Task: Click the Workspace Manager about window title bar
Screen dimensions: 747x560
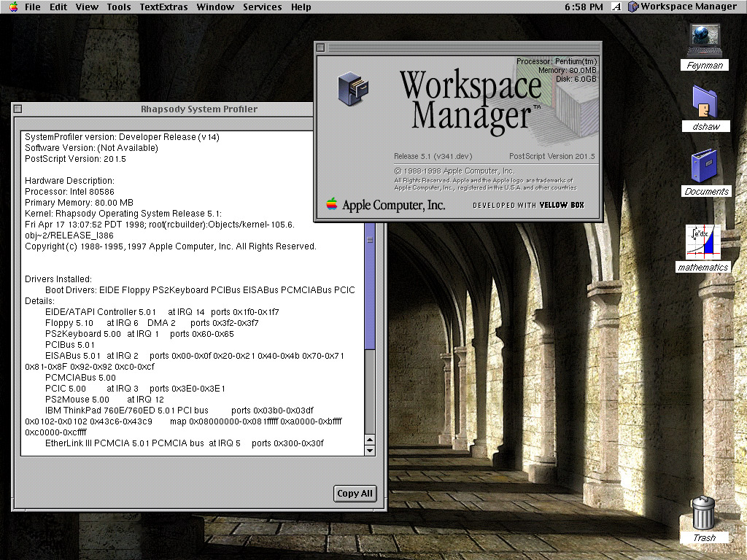Action: pyautogui.click(x=457, y=47)
